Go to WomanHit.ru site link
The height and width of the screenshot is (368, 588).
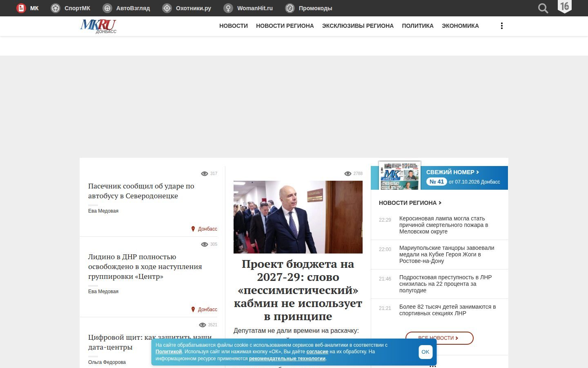click(x=255, y=8)
